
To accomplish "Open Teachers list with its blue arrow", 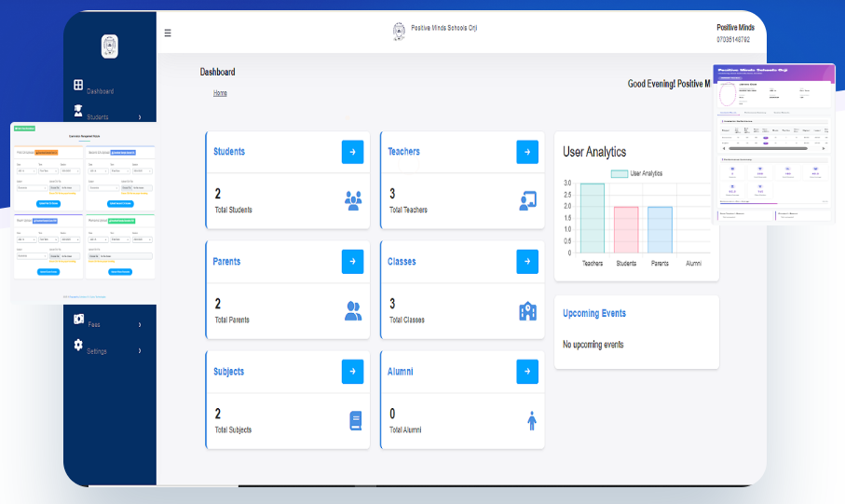I will pyautogui.click(x=527, y=152).
